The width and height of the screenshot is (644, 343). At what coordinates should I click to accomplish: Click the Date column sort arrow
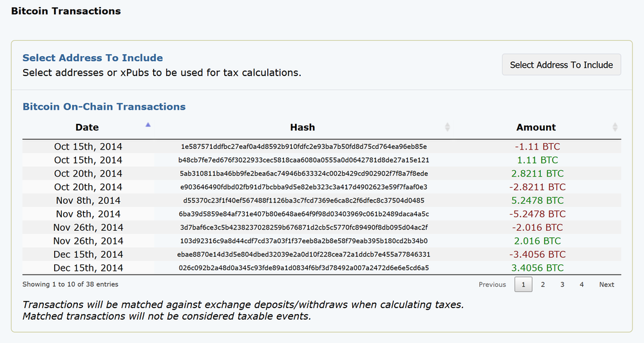[148, 124]
